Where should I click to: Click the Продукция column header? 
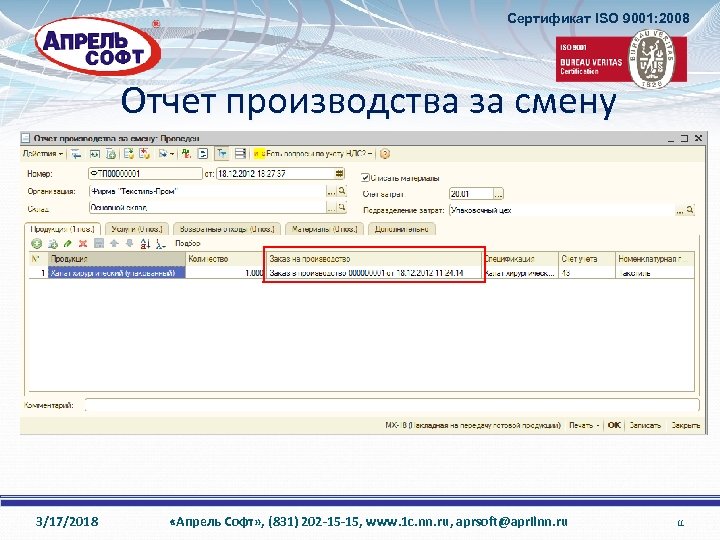click(117, 259)
